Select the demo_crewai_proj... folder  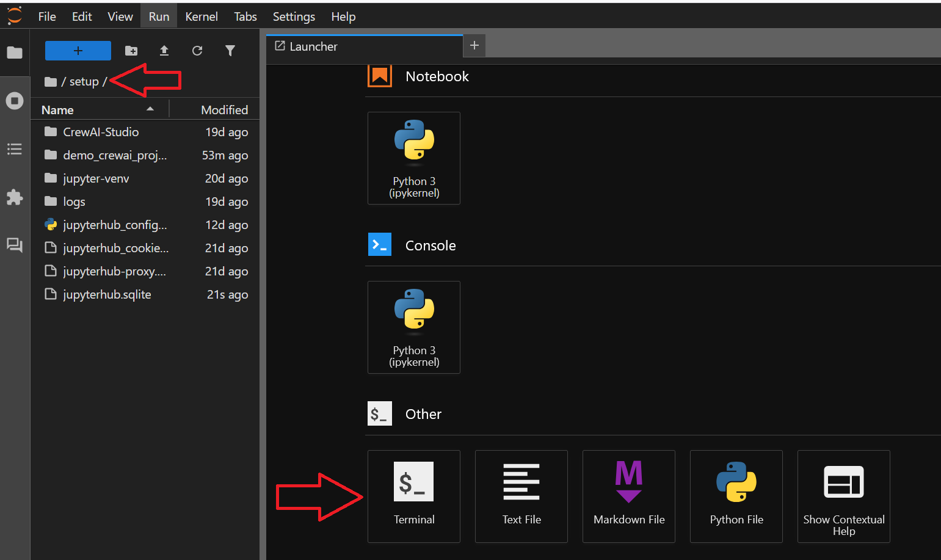(x=145, y=155)
